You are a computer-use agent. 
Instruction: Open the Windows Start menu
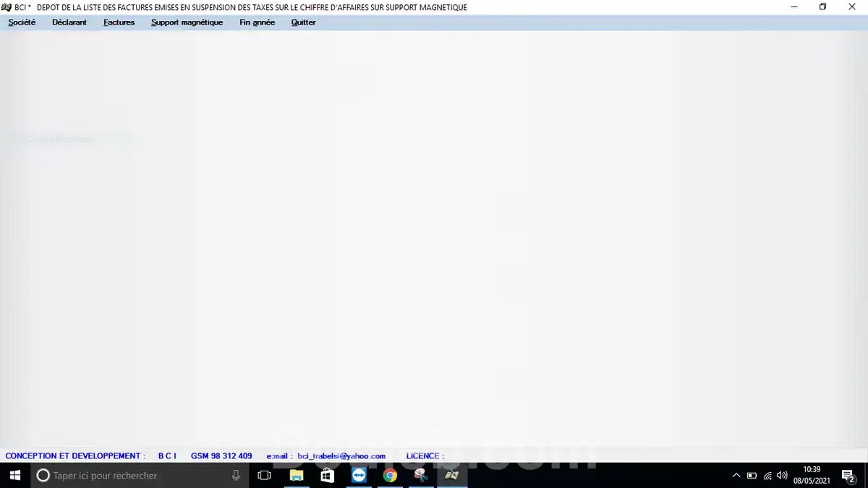[x=14, y=475]
